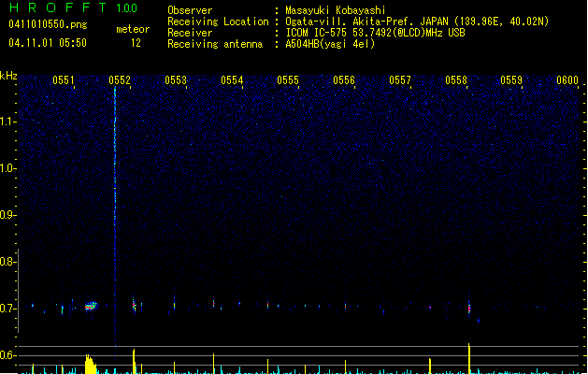This screenshot has height=374, width=588.
Task: Click the 0600 time marker
Action: click(567, 80)
